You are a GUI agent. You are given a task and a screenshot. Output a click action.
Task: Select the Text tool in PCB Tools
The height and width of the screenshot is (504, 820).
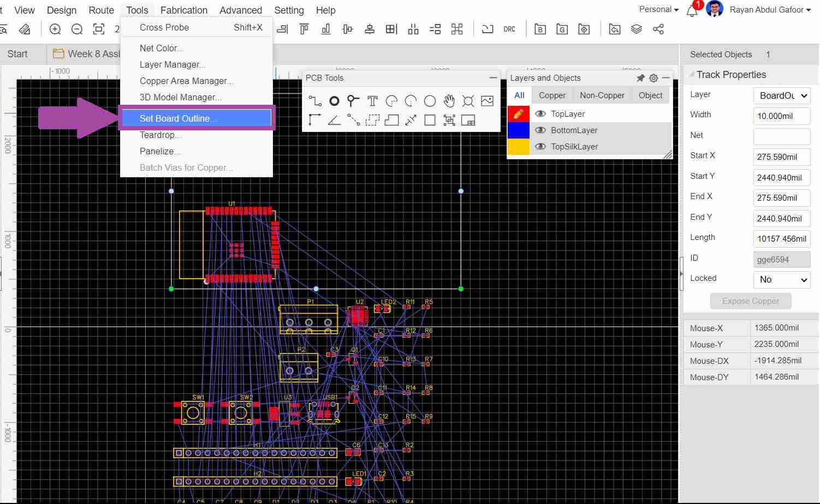372,101
